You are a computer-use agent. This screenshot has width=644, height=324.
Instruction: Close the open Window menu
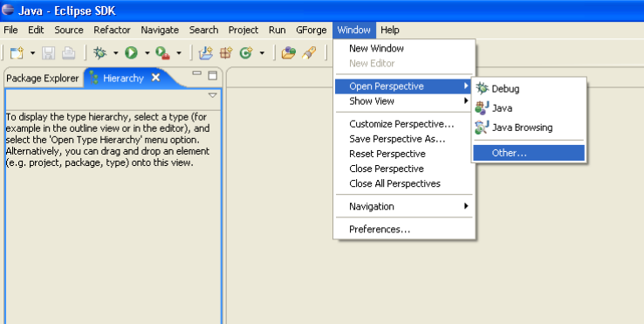[354, 30]
